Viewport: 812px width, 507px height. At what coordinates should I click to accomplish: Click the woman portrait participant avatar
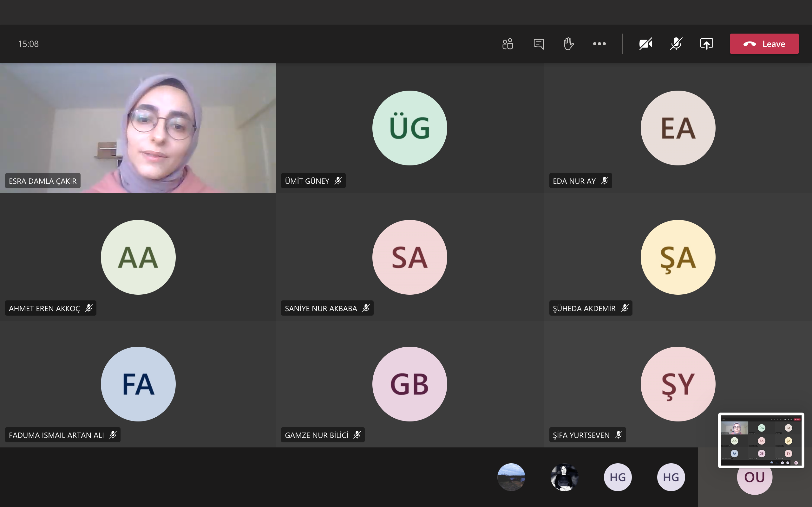564,477
